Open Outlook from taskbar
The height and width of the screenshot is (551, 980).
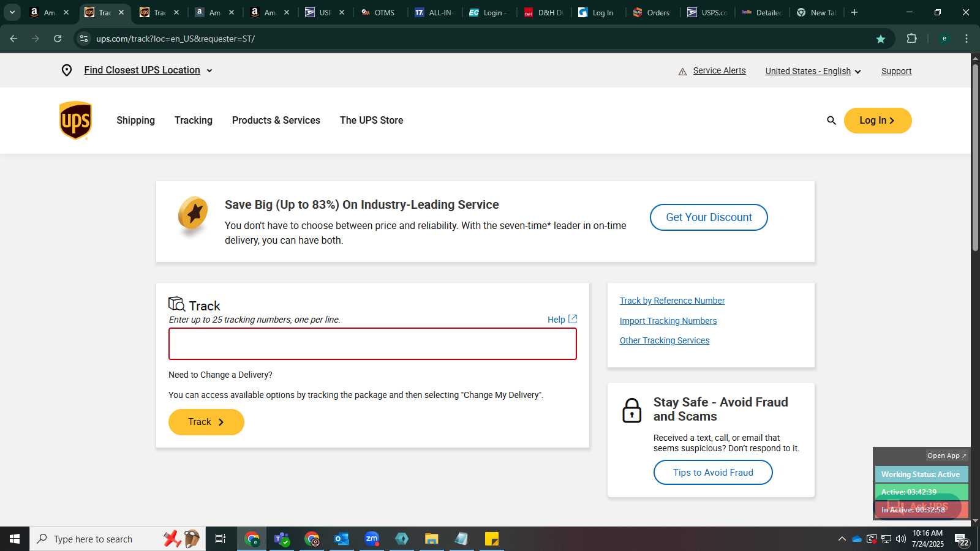point(341,539)
